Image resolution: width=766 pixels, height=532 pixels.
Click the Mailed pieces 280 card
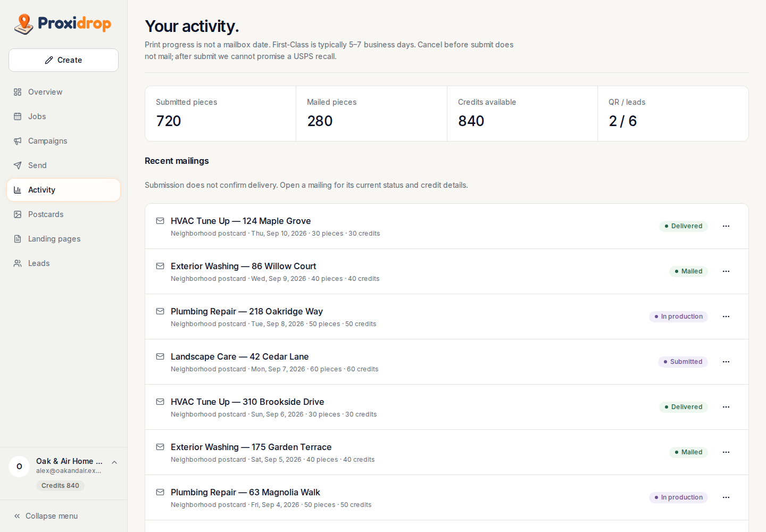(x=371, y=114)
